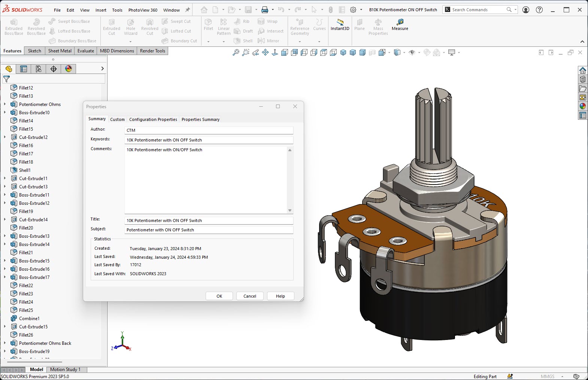Screen dimensions: 588x380
Task: Click inside the Keywords field
Action: click(209, 140)
